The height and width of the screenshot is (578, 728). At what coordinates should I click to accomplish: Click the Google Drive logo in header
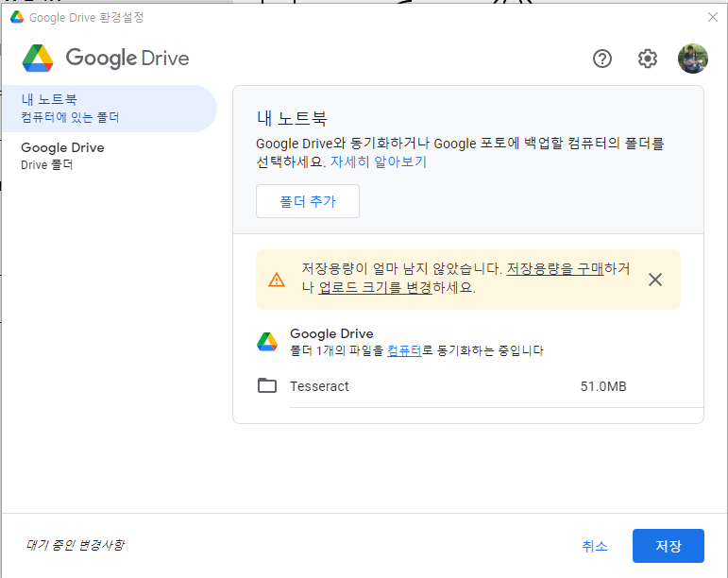click(x=106, y=59)
